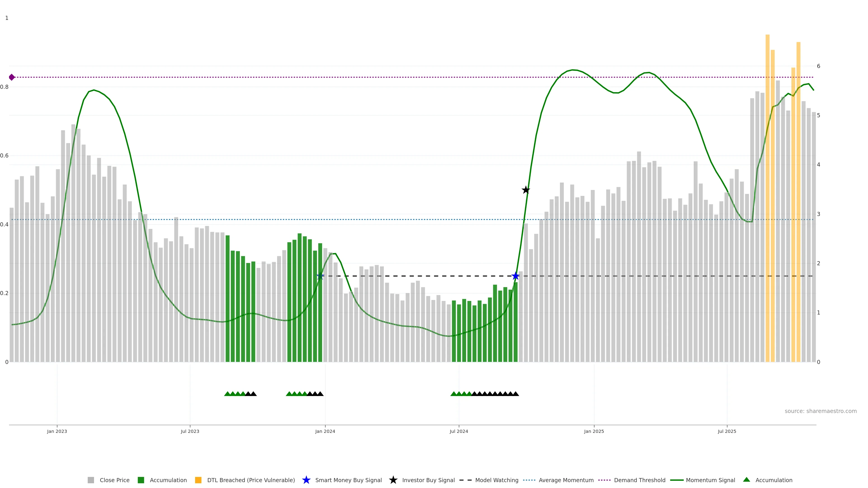The image size is (868, 488).
Task: Toggle Close Price legend entry
Action: point(114,480)
